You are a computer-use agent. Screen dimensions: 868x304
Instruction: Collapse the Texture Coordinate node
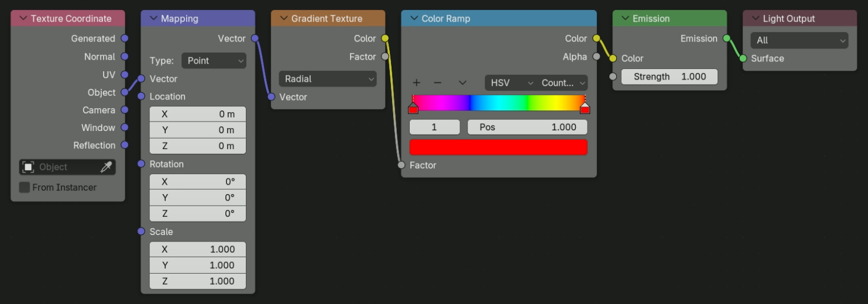[23, 19]
